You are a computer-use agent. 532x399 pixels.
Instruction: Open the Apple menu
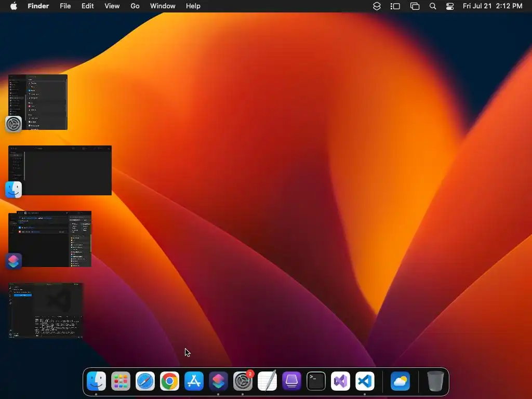(x=14, y=6)
